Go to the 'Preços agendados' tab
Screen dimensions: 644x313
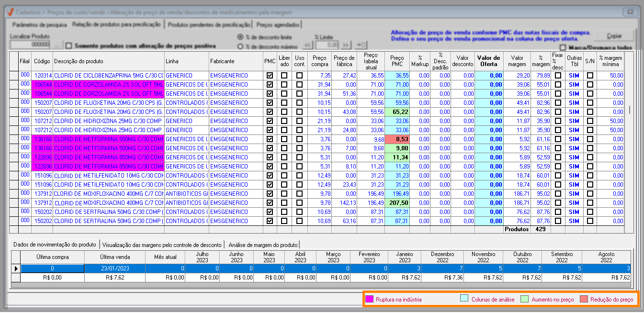[278, 24]
